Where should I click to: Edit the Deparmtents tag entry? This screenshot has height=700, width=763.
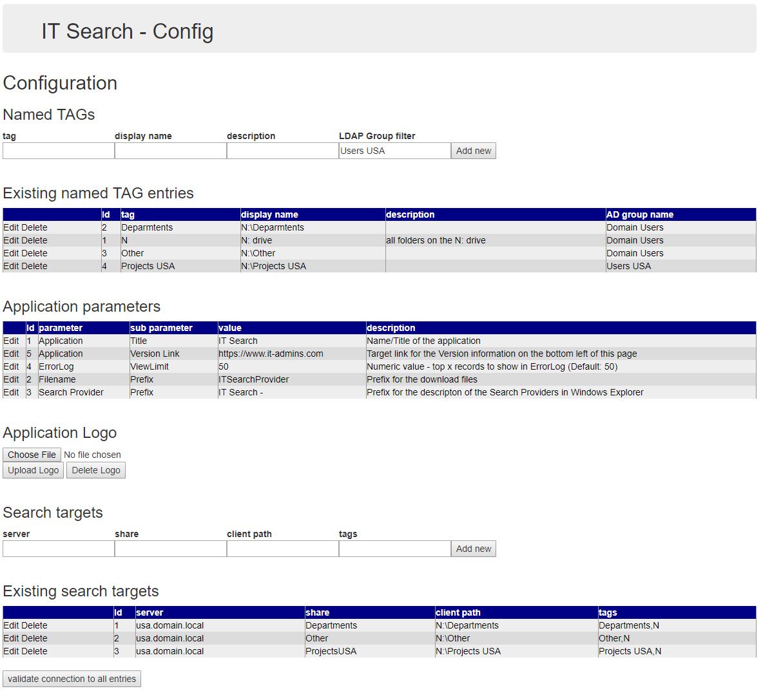tap(11, 227)
